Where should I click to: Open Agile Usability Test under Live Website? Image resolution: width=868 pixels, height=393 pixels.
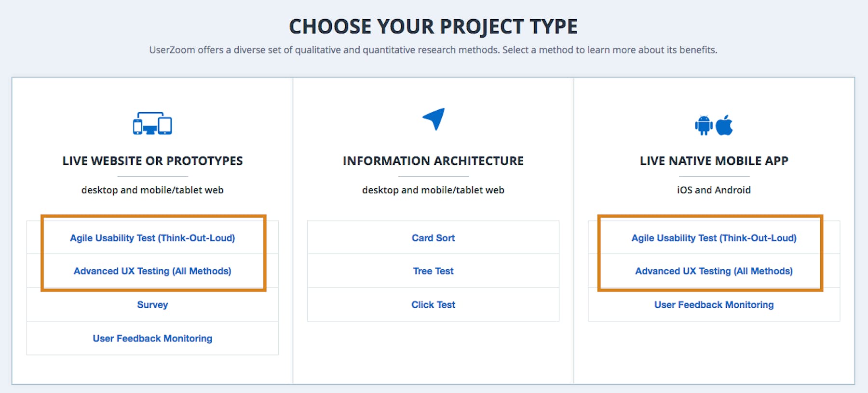point(152,238)
